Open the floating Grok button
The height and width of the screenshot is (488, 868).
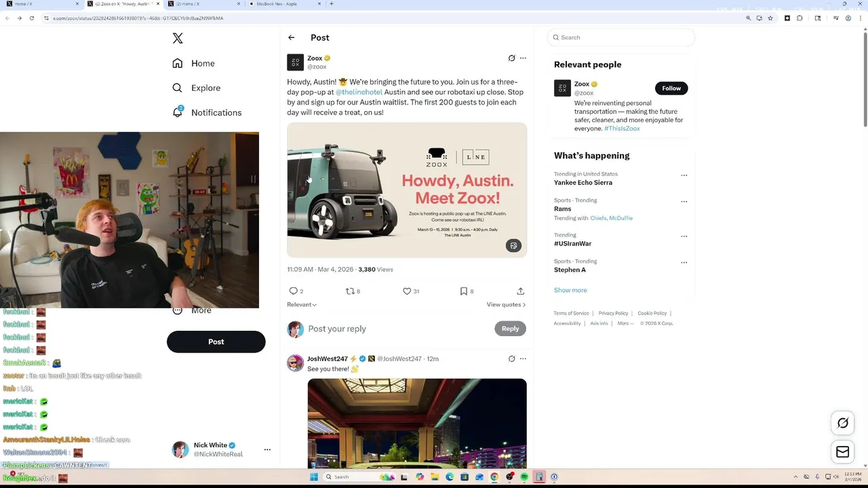pyautogui.click(x=843, y=423)
